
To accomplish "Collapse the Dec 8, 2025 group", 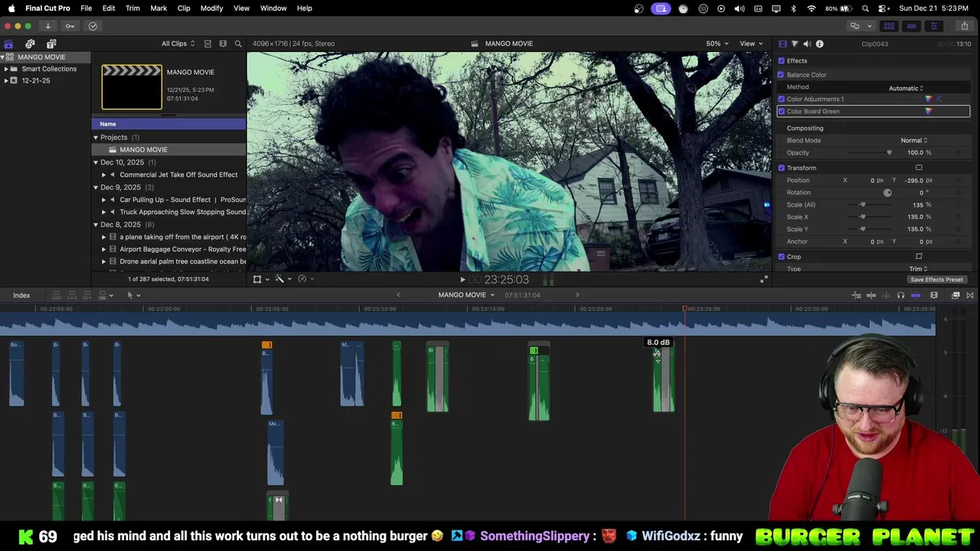I will click(x=96, y=224).
